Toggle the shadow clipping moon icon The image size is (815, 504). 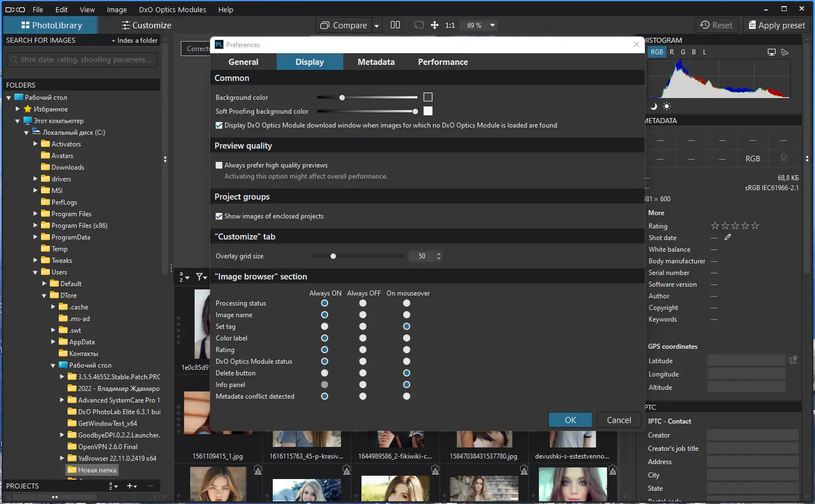tap(654, 106)
